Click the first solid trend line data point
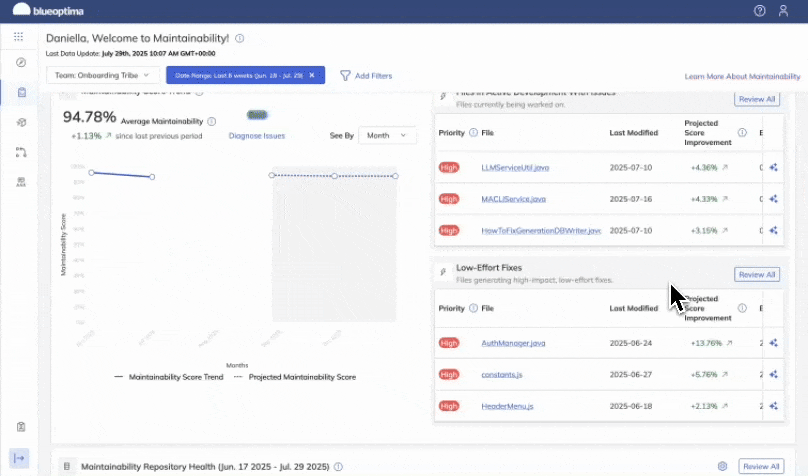808x476 pixels. (x=91, y=173)
